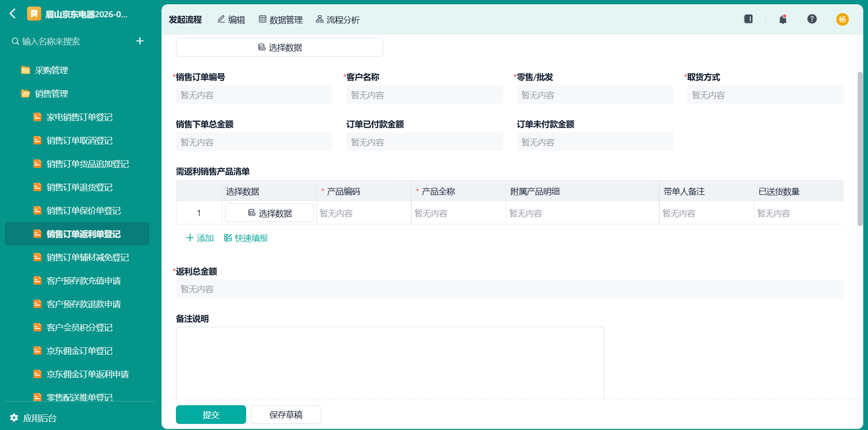Click the 订单未付款金额 field
Image resolution: width=868 pixels, height=430 pixels.
click(595, 142)
